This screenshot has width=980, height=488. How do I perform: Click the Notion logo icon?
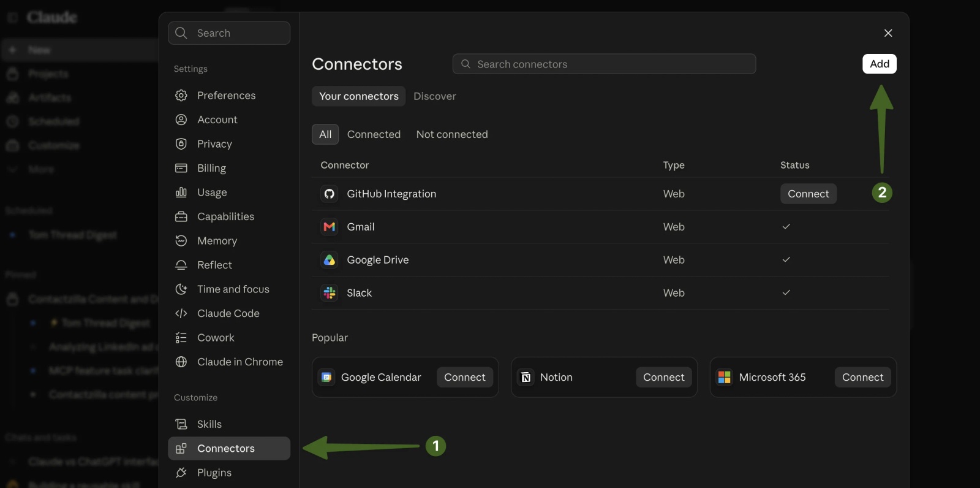click(526, 377)
